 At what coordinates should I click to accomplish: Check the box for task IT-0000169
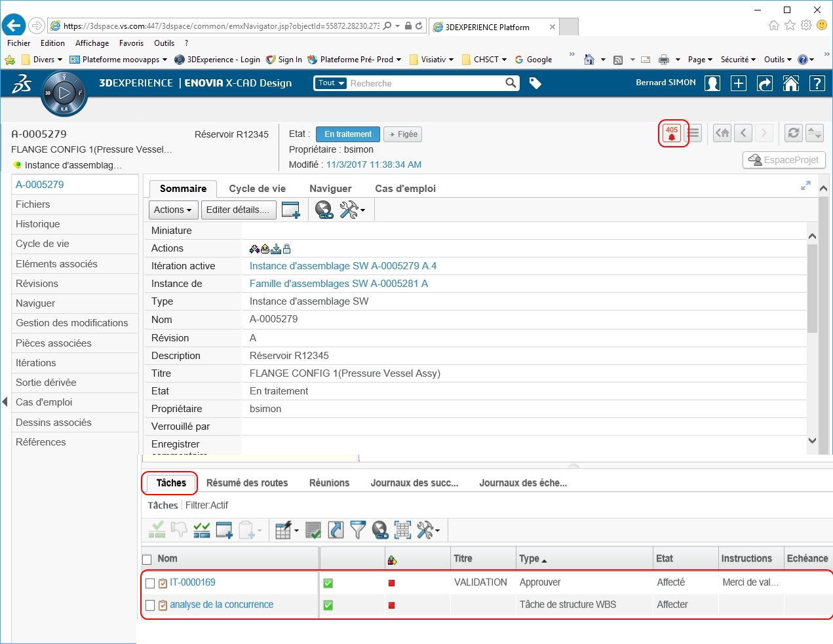click(150, 583)
